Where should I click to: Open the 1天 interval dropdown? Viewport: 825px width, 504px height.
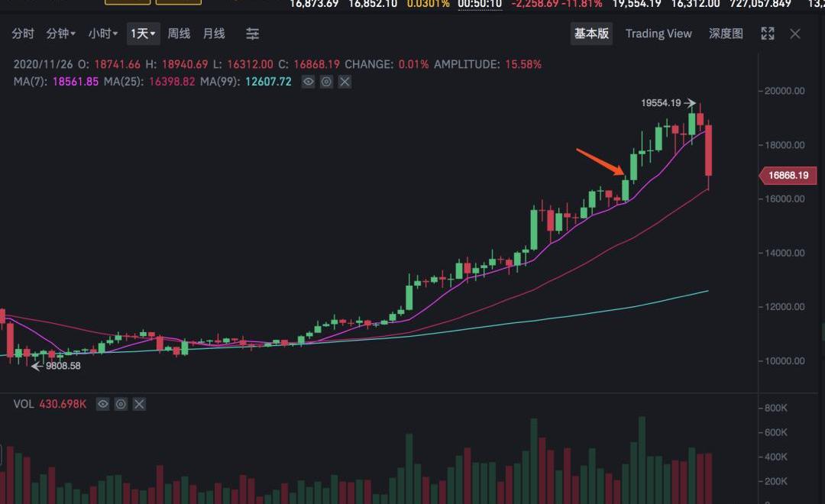tap(143, 34)
